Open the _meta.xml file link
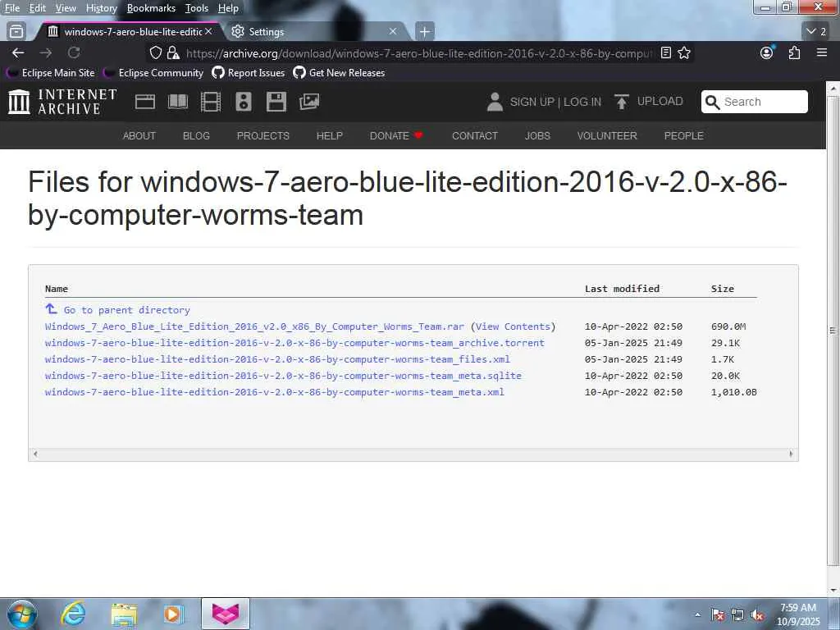Screen dimensions: 840x630 (274, 392)
